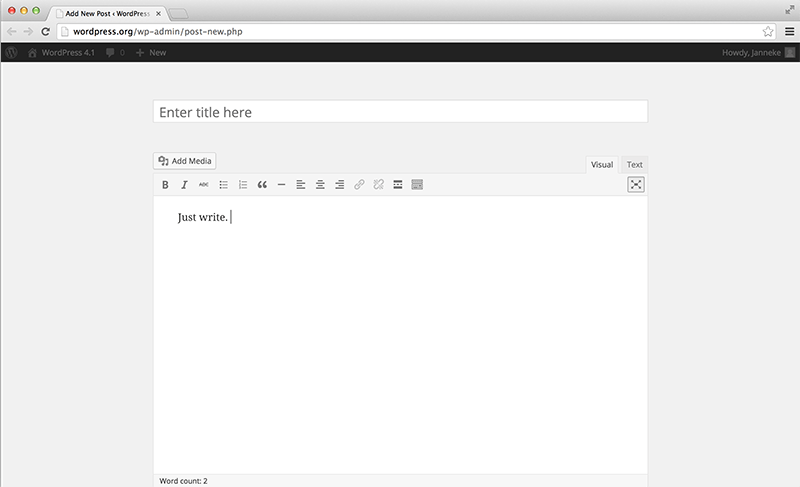Screen dimensions: 800x487
Task: Insert or edit a link
Action: pos(359,185)
